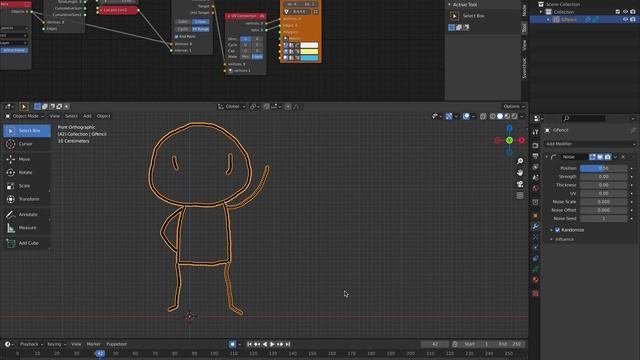The width and height of the screenshot is (640, 360).
Task: Adjust the Strength value slider
Action: coord(603,177)
